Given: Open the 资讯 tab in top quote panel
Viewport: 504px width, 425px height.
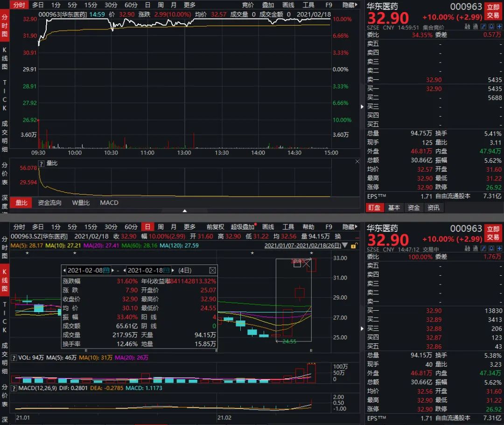Looking at the screenshot, I should [x=434, y=208].
